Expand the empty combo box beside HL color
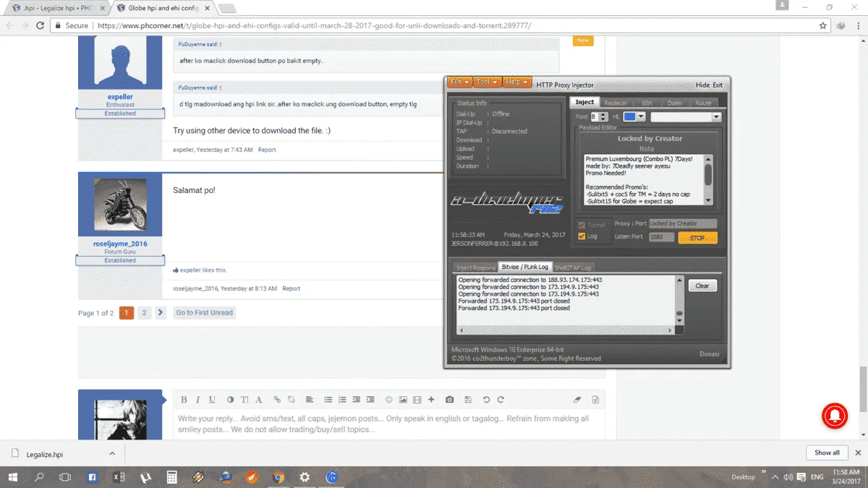Image resolution: width=868 pixels, height=488 pixels. pyautogui.click(x=716, y=116)
